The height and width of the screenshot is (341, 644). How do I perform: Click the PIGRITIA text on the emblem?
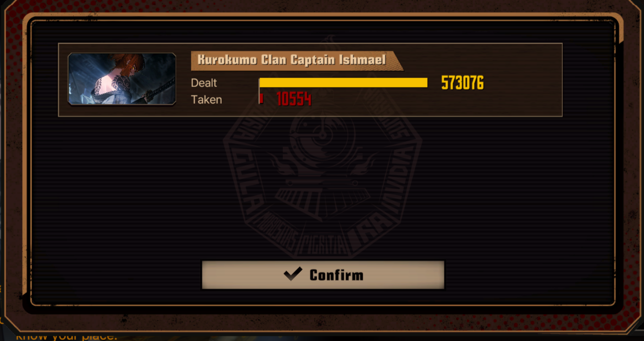pyautogui.click(x=322, y=243)
